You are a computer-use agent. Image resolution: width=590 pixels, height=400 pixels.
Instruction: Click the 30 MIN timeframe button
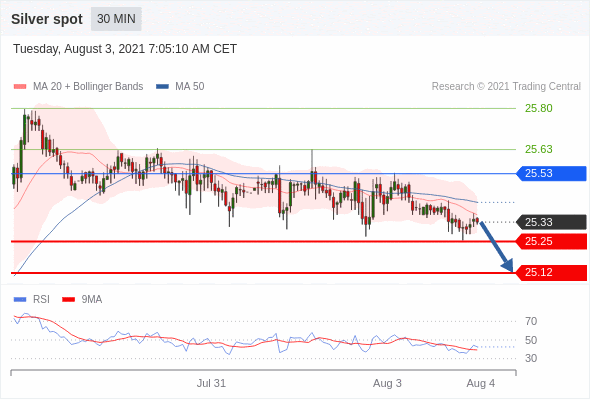[x=116, y=18]
